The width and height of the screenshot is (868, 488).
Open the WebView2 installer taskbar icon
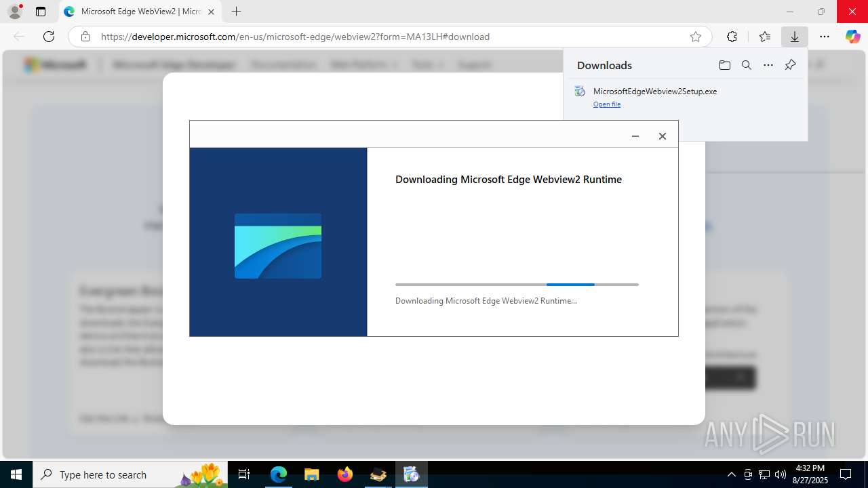(412, 474)
